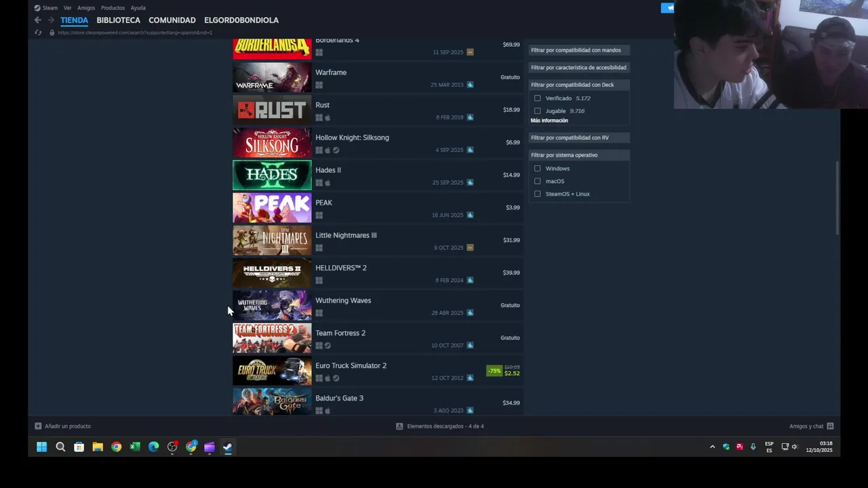This screenshot has height=488, width=868.
Task: Open downloads icon in the bottom bar
Action: pyautogui.click(x=399, y=426)
